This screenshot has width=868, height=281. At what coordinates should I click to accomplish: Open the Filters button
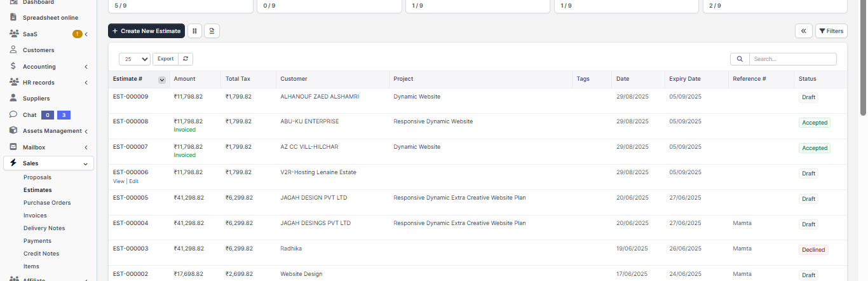[831, 31]
